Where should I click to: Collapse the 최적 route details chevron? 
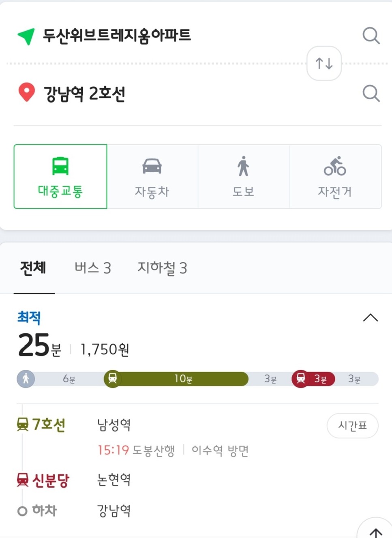370,318
